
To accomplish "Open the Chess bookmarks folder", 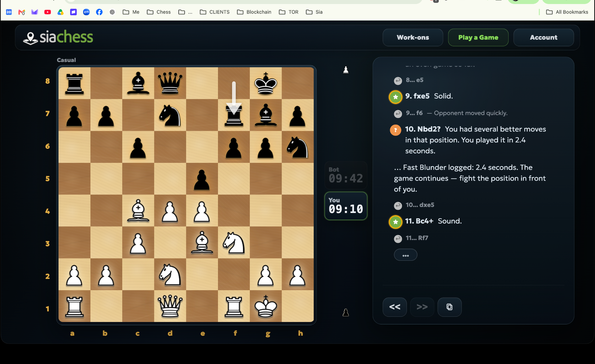I will [x=159, y=12].
